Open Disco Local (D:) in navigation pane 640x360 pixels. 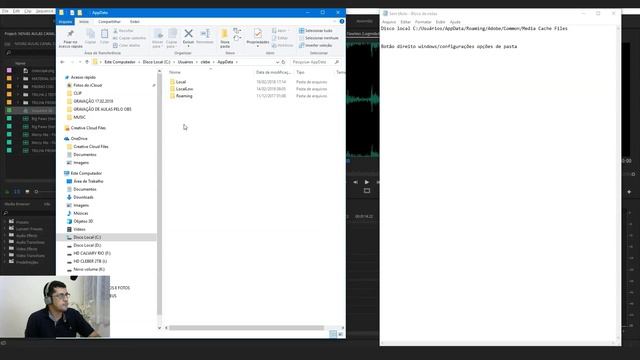pyautogui.click(x=87, y=245)
